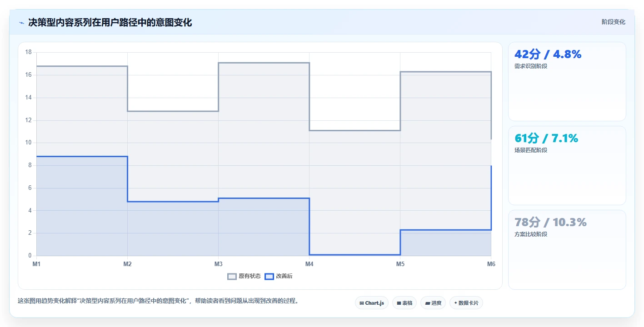Open the 场景匹配阶段 61分 card
Viewport: 644px width, 327px height.
[567, 166]
